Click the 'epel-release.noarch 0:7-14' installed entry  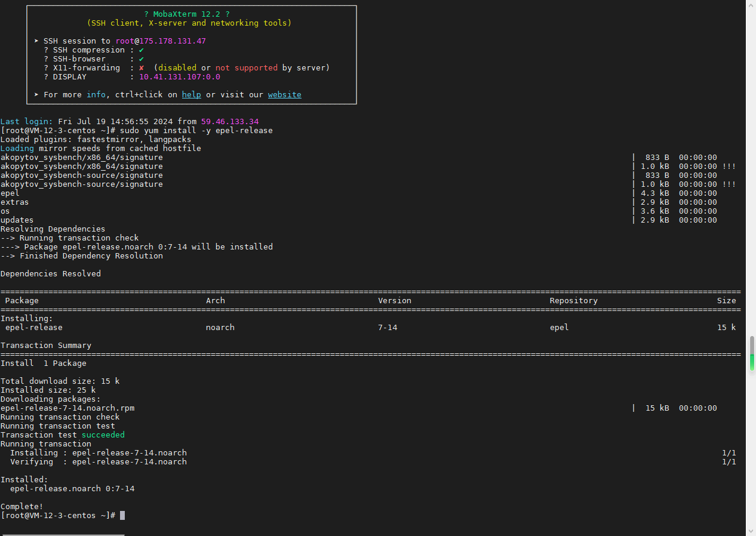pyautogui.click(x=72, y=489)
